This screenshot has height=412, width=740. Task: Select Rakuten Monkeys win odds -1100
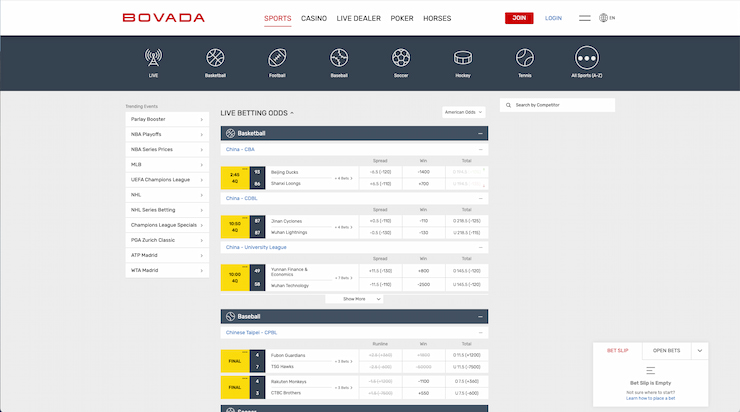click(x=423, y=381)
